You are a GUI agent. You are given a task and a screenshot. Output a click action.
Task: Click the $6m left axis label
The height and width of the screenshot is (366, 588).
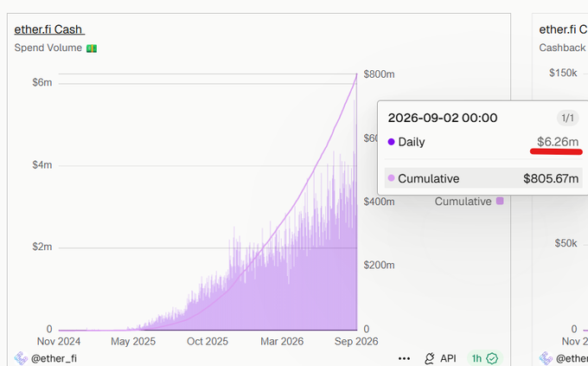point(42,82)
